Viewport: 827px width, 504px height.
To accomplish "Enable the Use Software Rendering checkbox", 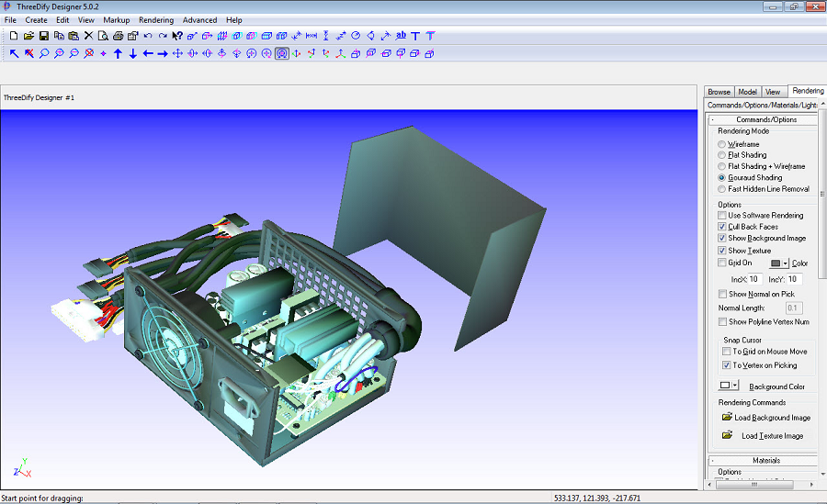I will coord(722,216).
